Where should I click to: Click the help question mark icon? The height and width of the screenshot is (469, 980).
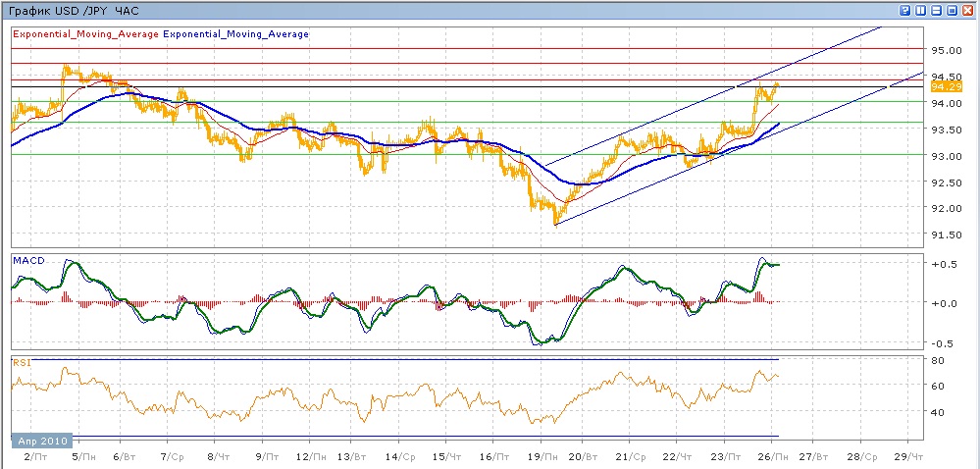(x=904, y=10)
